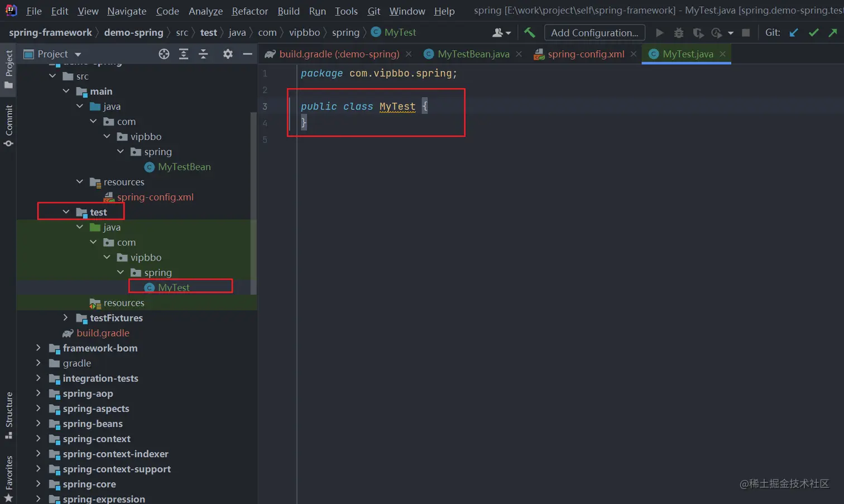Click vipbbo breadcrumb in navigation bar
The height and width of the screenshot is (504, 844).
point(304,32)
